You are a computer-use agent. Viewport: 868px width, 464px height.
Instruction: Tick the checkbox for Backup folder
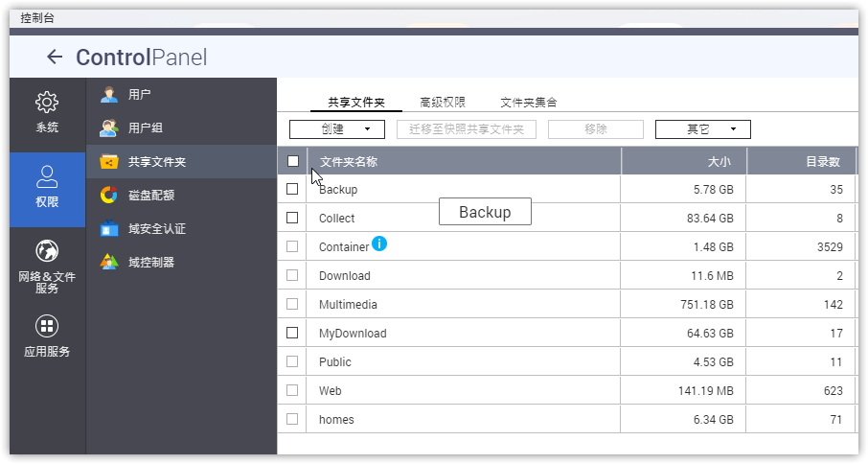[x=292, y=190]
